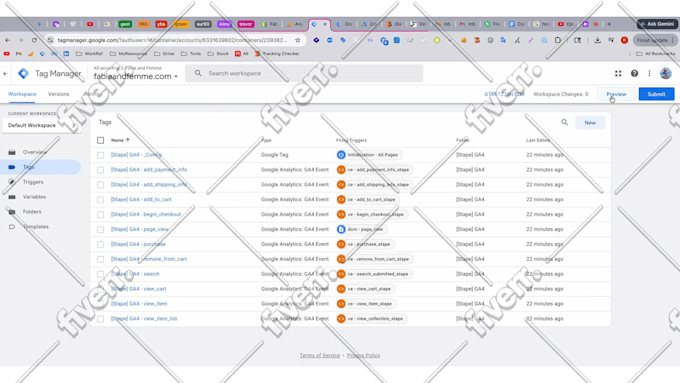Open the fableandfemme.com container dropdown
Image resolution: width=680 pixels, height=383 pixels.
(x=136, y=76)
